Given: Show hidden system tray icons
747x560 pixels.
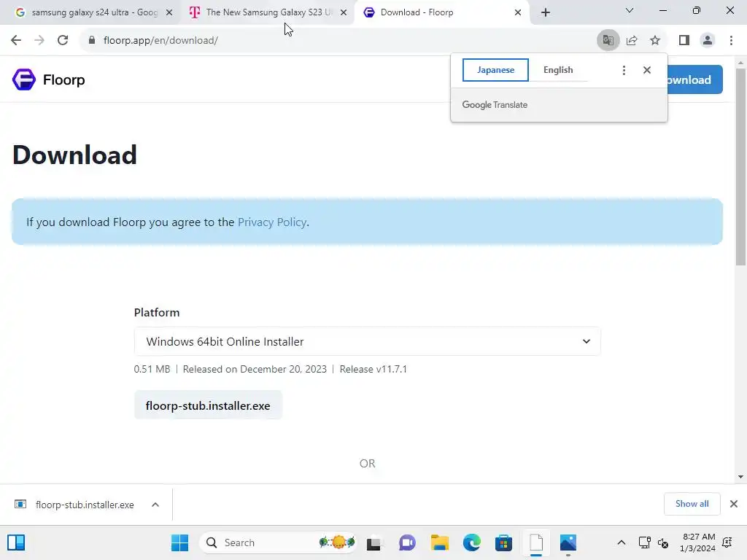Looking at the screenshot, I should coord(622,542).
